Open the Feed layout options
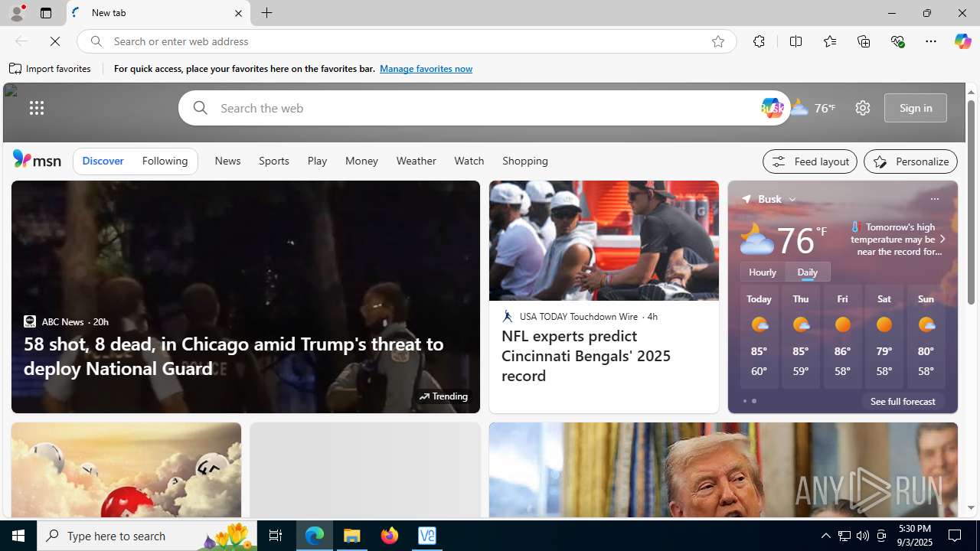The height and width of the screenshot is (551, 980). (x=810, y=161)
